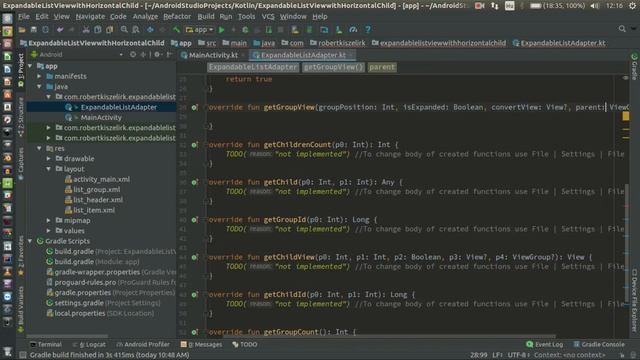
Task: Close the ExpandableListAdapter.kt editor tab
Action: coord(351,55)
